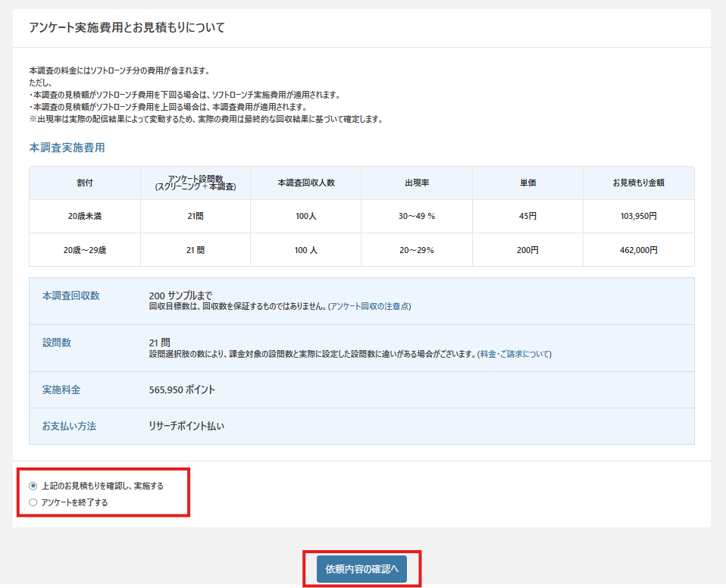
Task: Click the リサーチポイント払い payment method text
Action: (x=186, y=427)
